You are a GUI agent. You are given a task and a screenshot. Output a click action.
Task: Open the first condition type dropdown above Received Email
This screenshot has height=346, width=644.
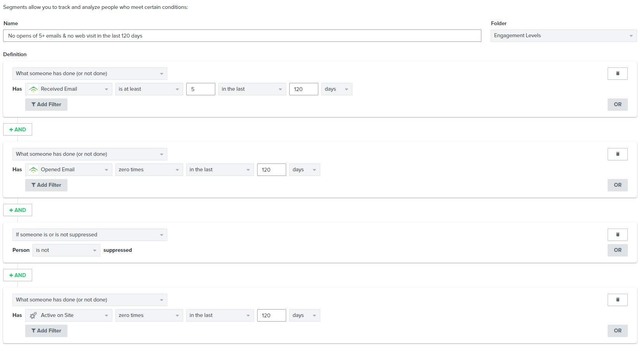(x=90, y=74)
